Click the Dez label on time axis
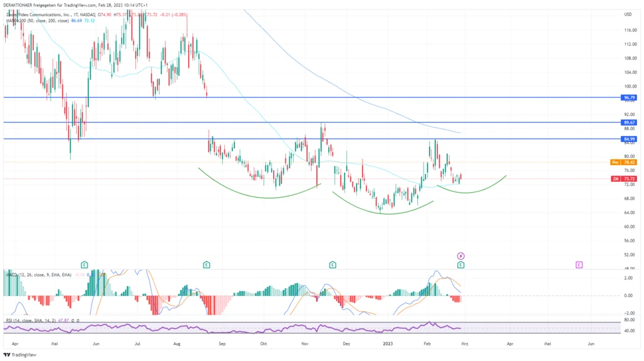The width and height of the screenshot is (644, 361). click(x=346, y=344)
